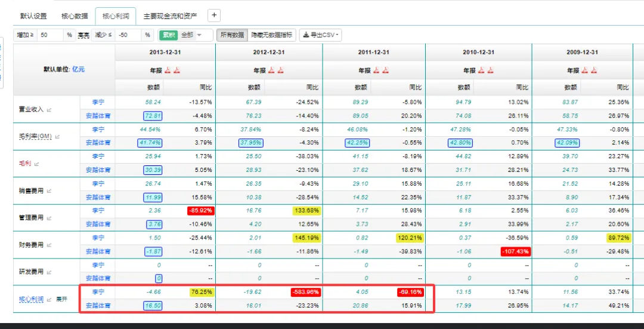Screen dimensions: 644x329
Task: Click the boxed value 72.81
Action: click(x=152, y=116)
